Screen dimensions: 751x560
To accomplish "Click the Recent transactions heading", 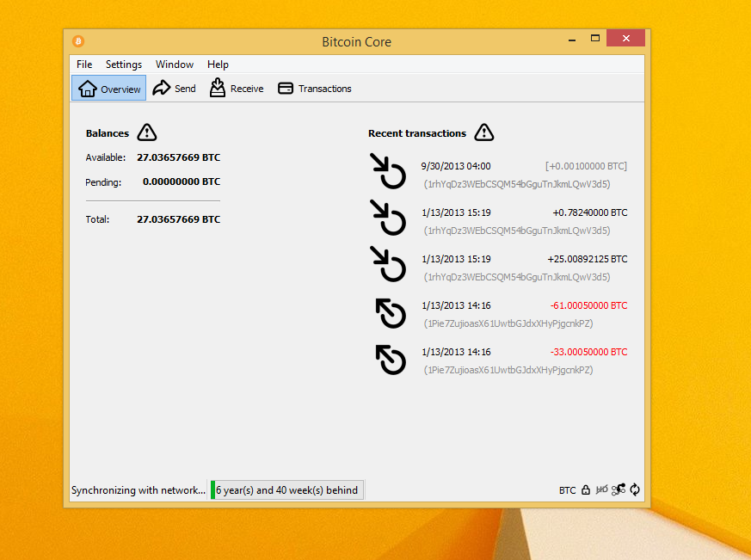I will [x=416, y=133].
